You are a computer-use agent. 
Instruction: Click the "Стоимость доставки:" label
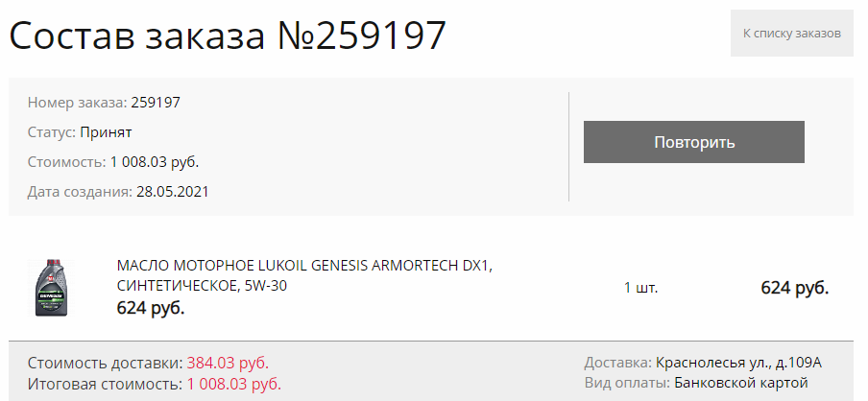106,363
